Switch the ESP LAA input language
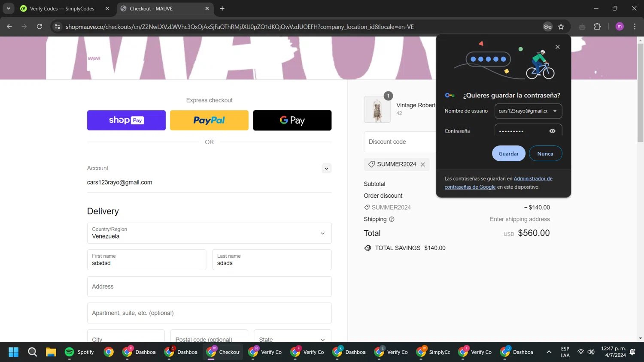Image resolution: width=644 pixels, height=362 pixels. (565, 352)
